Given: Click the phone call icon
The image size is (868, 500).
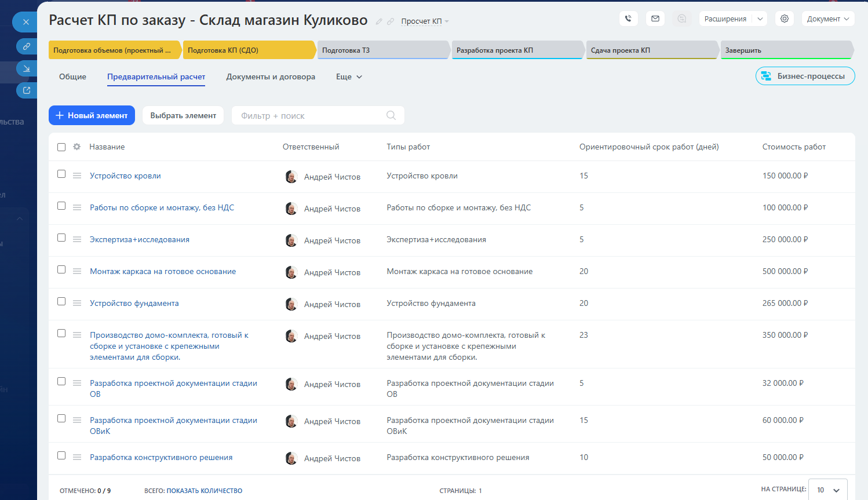Looking at the screenshot, I should click(x=628, y=19).
